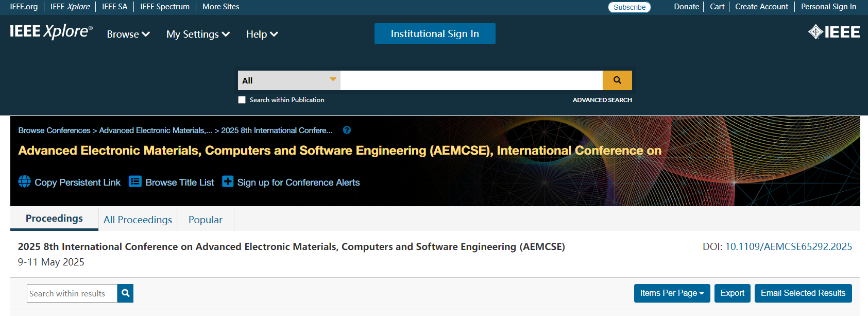The height and width of the screenshot is (316, 868).
Task: Click the plus icon for Conference Alerts
Action: click(x=228, y=181)
